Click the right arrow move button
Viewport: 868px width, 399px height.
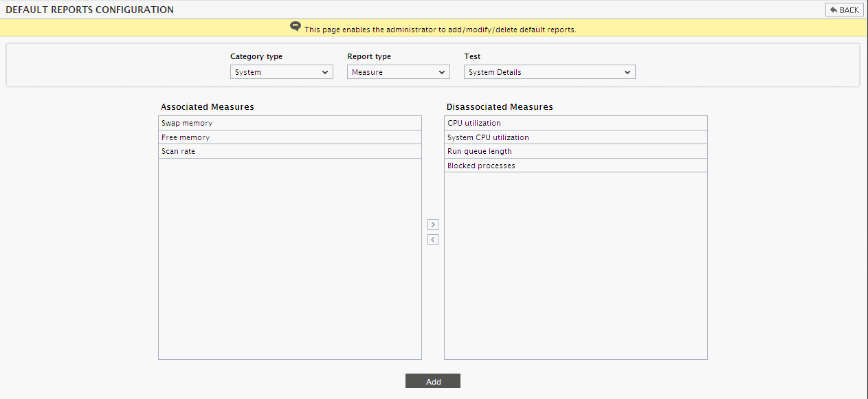pos(433,225)
